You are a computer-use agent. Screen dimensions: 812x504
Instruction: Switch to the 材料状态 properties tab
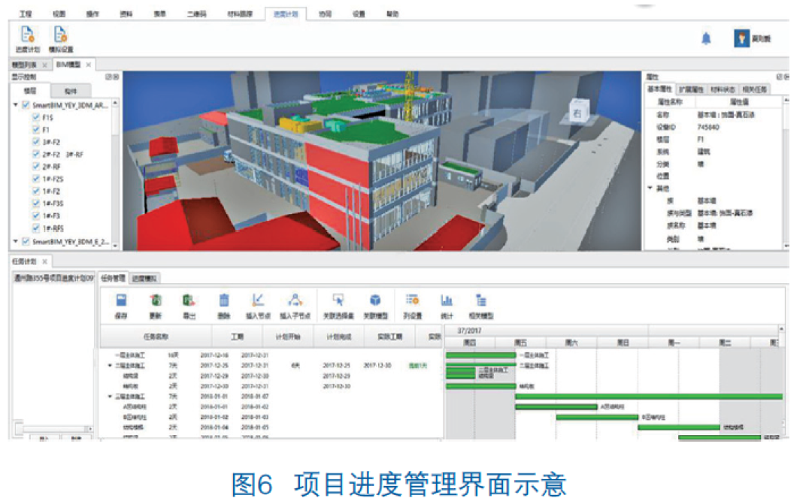[723, 89]
